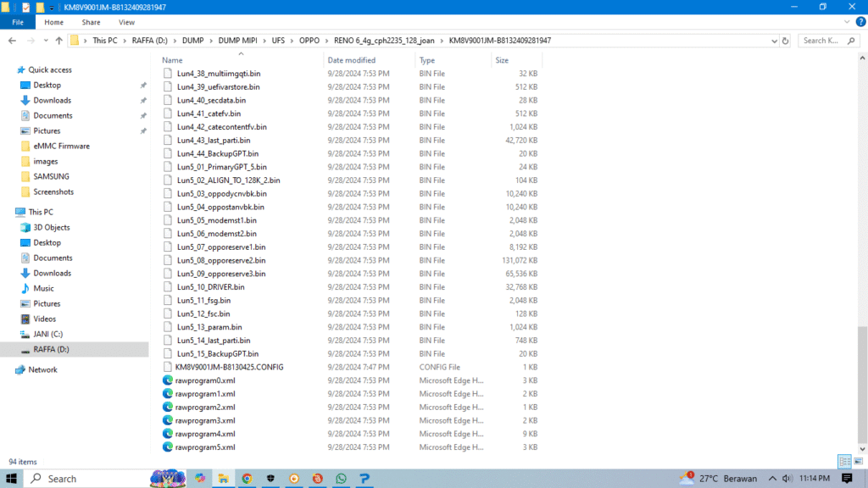Open Network in navigation pane
The image size is (868, 488).
(x=42, y=369)
